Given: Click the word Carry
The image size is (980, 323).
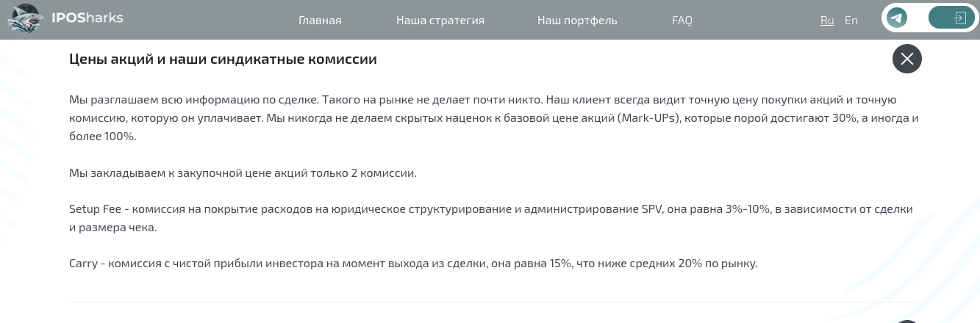Looking at the screenshot, I should tap(83, 264).
